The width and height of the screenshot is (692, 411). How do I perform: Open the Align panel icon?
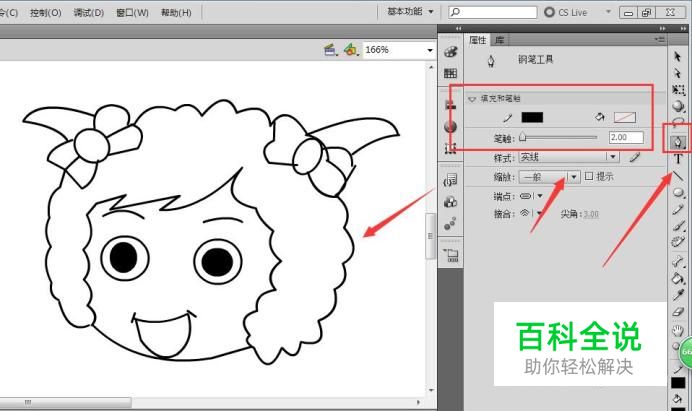pyautogui.click(x=450, y=105)
